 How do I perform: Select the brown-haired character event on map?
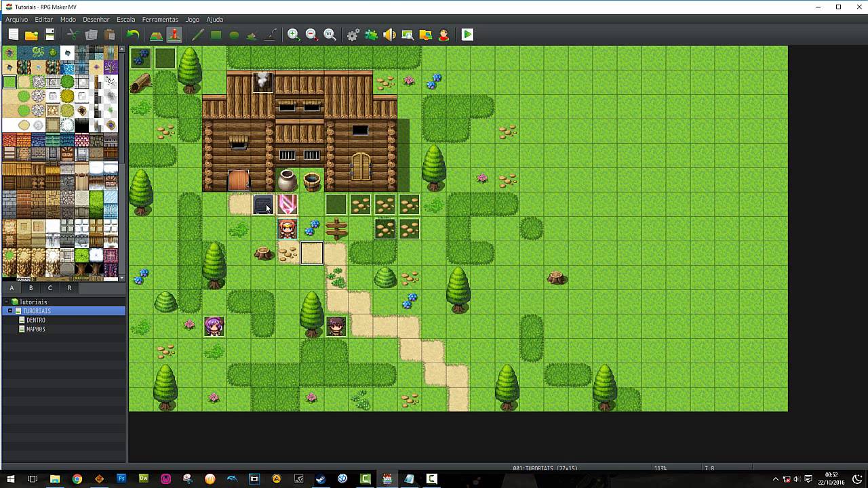336,327
